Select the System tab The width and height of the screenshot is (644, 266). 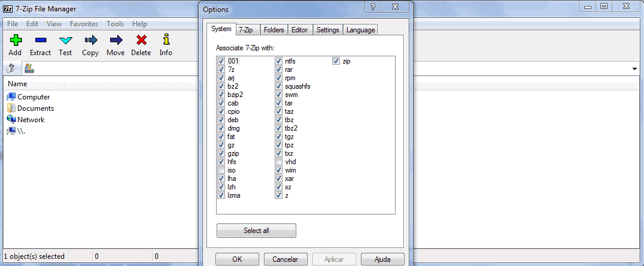(221, 29)
